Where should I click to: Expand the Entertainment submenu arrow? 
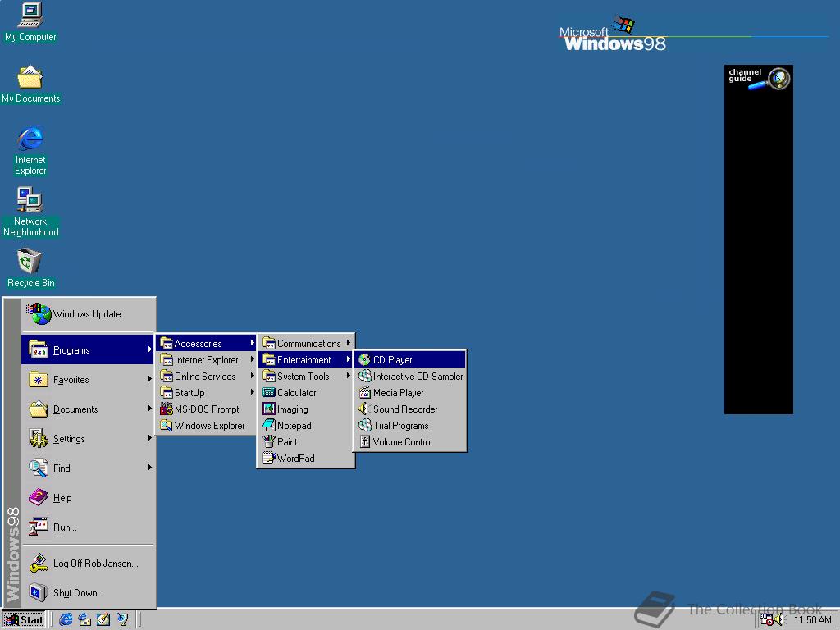point(348,359)
